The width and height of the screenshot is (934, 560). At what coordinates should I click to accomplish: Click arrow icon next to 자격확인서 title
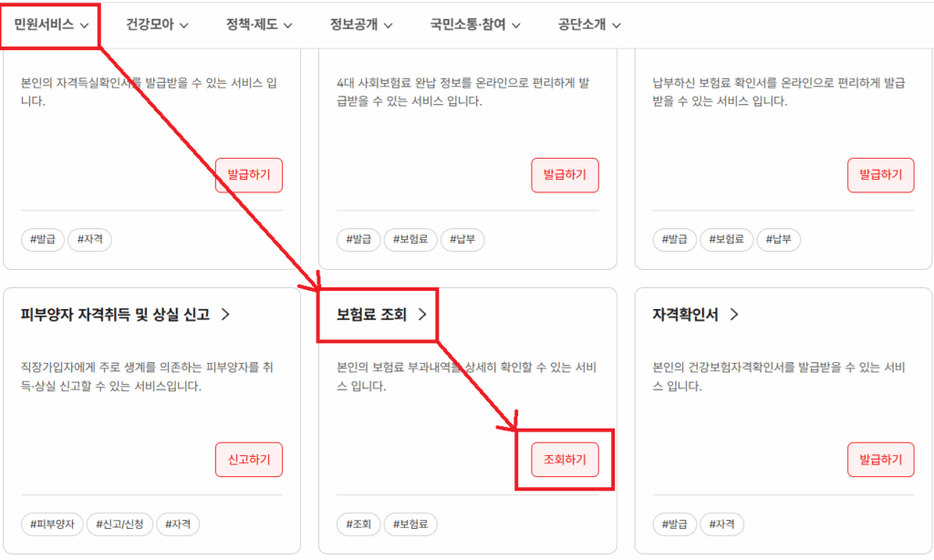click(x=734, y=314)
